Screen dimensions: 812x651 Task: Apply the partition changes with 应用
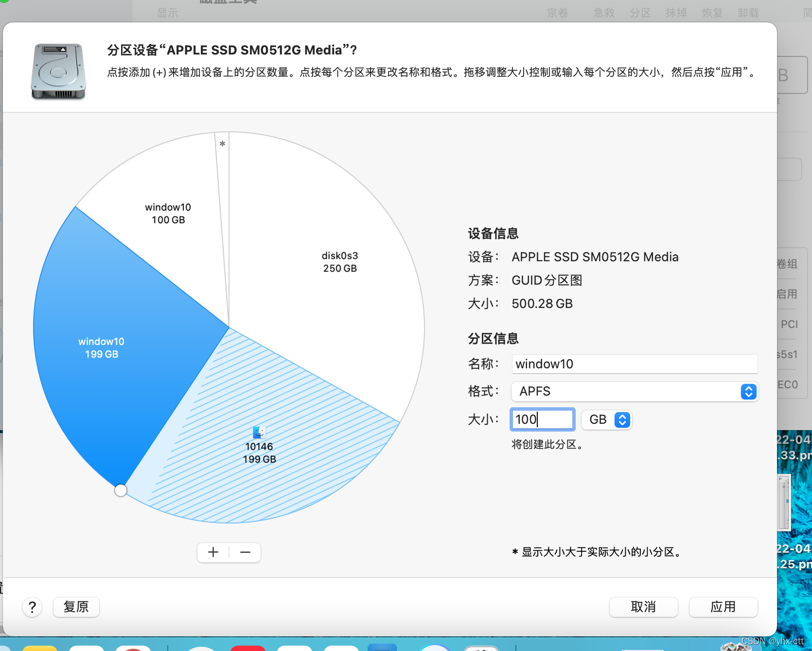click(723, 607)
